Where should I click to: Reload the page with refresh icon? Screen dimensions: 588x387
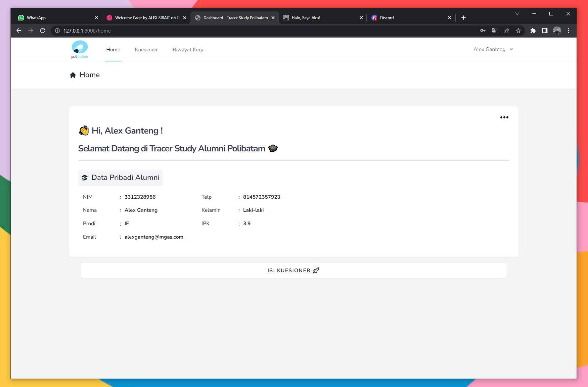[x=43, y=31]
